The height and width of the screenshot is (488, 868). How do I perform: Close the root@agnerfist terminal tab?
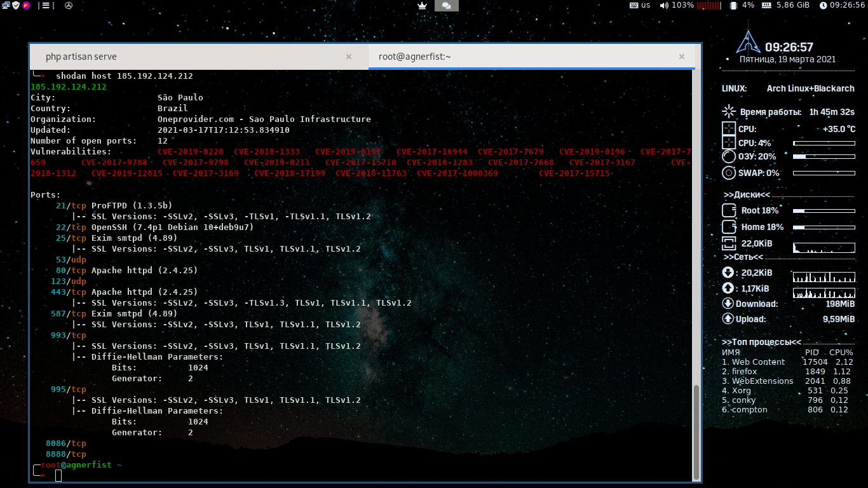pyautogui.click(x=682, y=57)
